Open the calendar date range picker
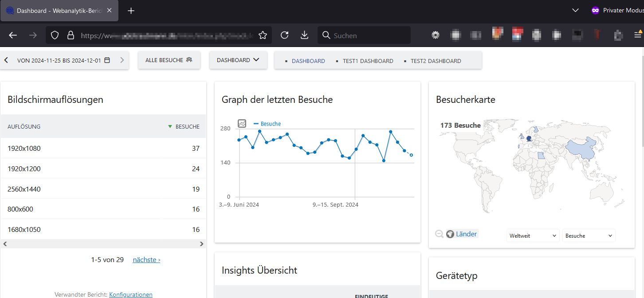 (63, 60)
